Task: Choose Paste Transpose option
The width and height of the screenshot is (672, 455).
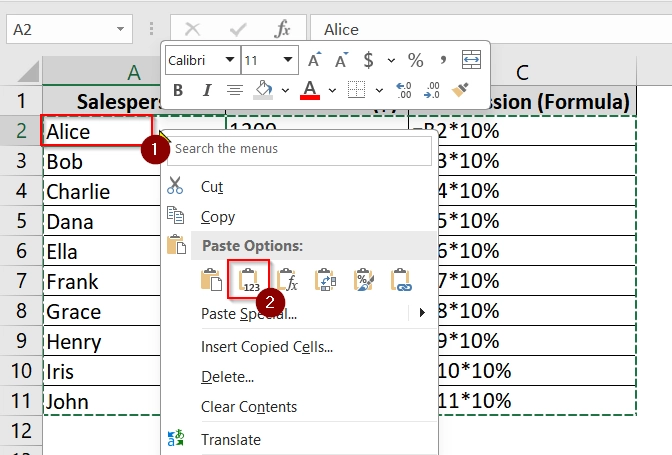Action: click(325, 280)
